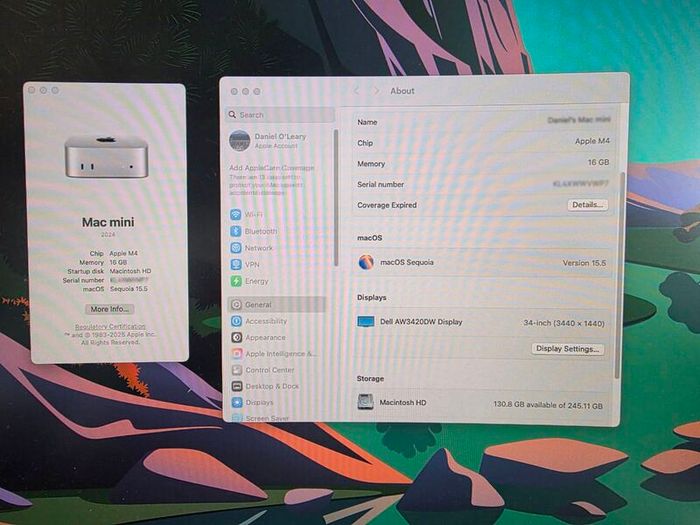Click the sidebar list scrollbar
This screenshot has width=700, height=525.
[336, 198]
